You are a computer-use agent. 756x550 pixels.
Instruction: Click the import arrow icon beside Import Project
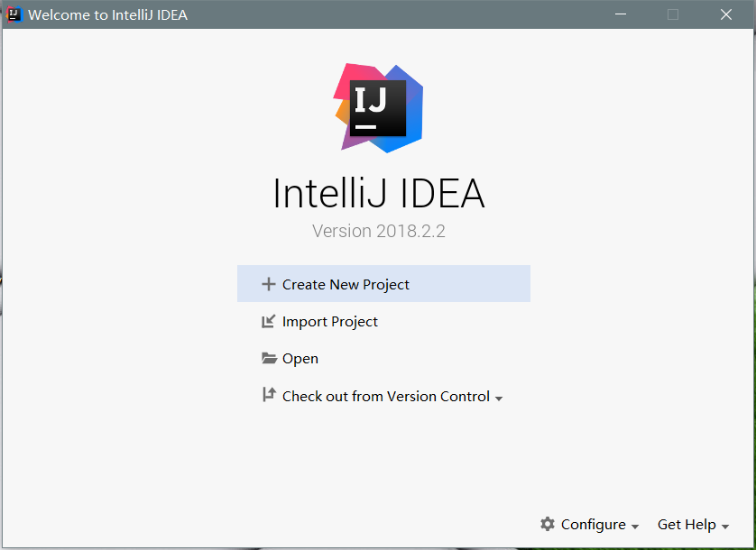coord(268,321)
